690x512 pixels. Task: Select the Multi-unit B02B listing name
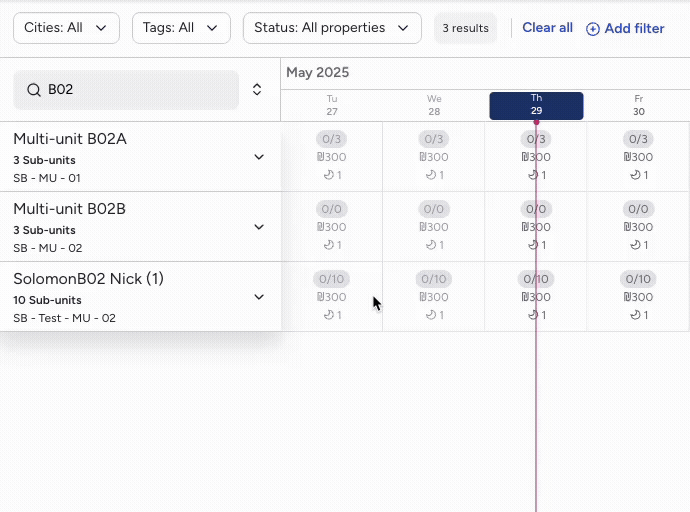(x=70, y=209)
